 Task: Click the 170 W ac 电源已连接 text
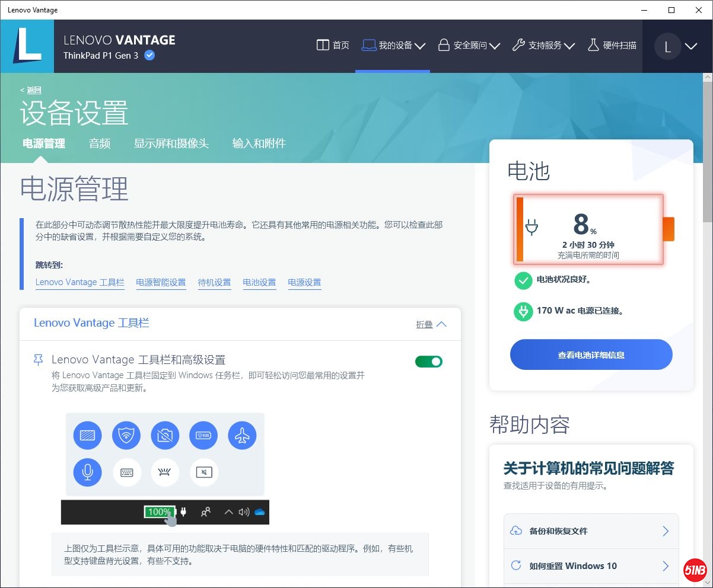pos(580,311)
